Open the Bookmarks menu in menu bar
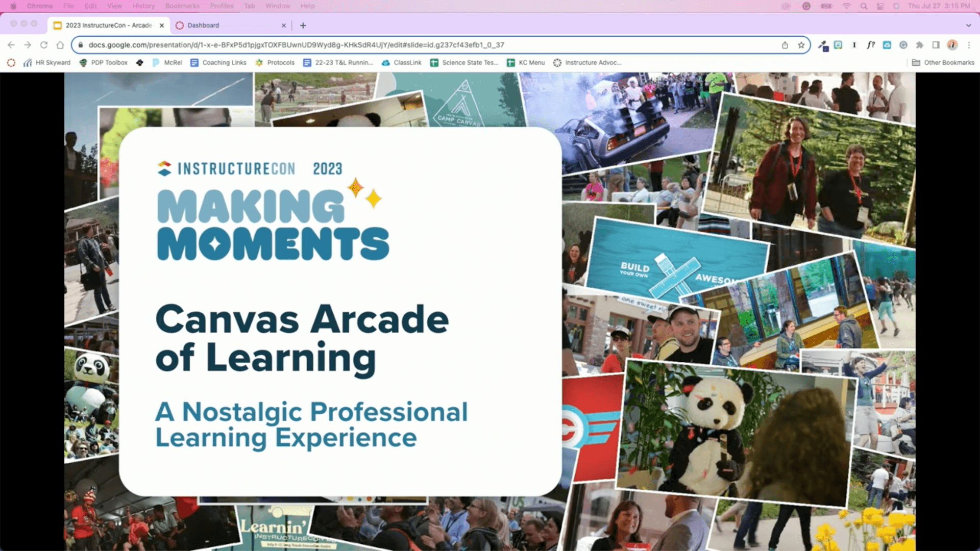The image size is (980, 551). coord(182,6)
